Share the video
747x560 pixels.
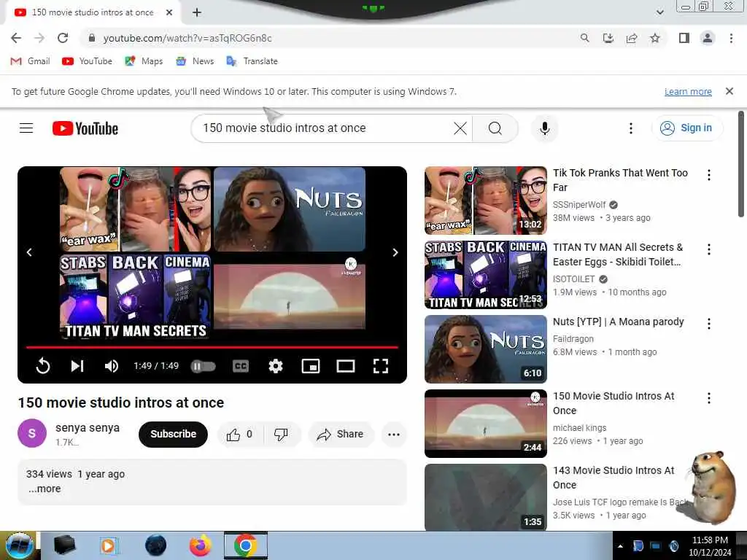(x=341, y=434)
